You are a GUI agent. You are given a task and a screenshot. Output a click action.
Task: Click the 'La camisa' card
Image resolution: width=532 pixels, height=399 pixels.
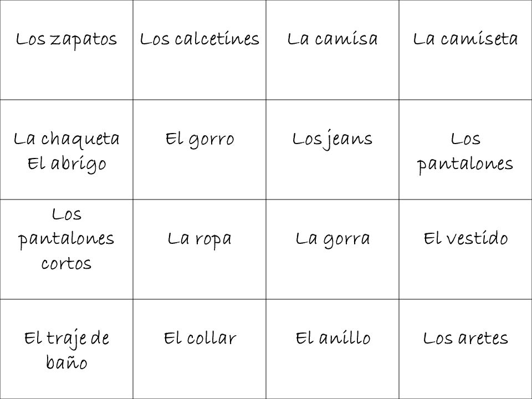click(x=332, y=50)
